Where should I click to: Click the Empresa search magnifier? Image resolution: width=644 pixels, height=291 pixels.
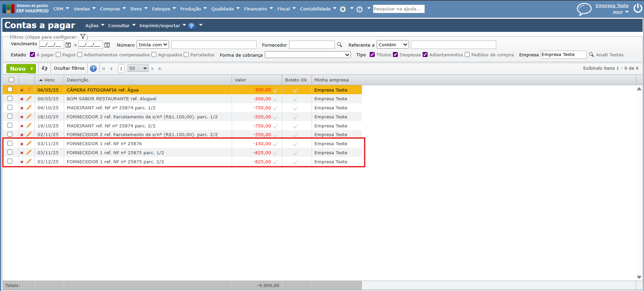[x=591, y=54]
